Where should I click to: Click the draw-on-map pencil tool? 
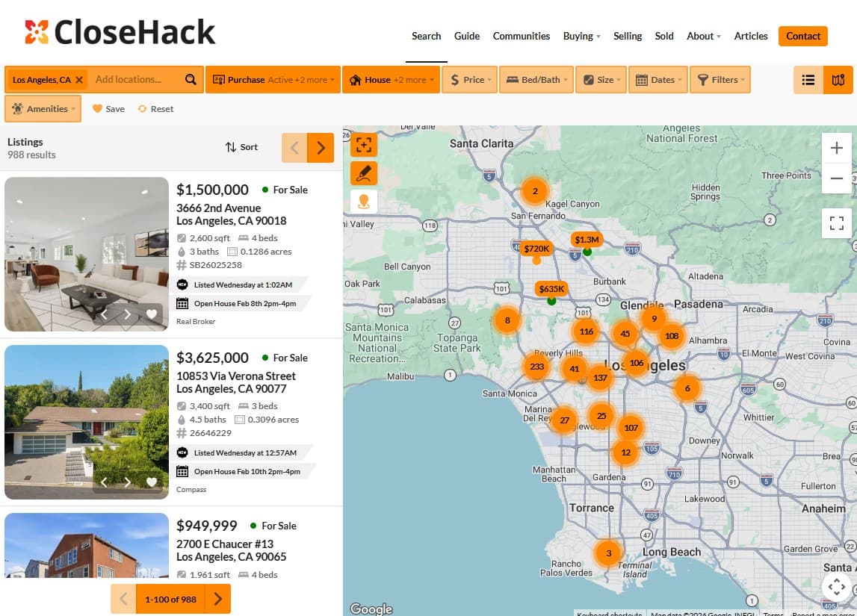[364, 173]
